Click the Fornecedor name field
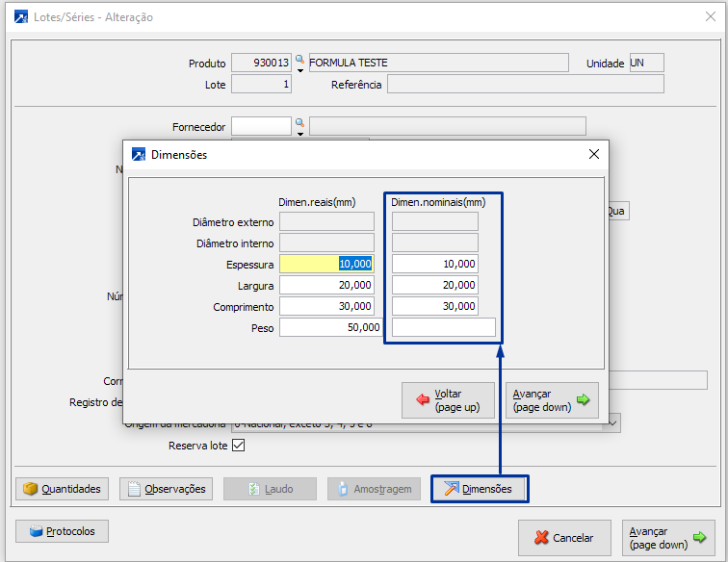 [x=448, y=126]
